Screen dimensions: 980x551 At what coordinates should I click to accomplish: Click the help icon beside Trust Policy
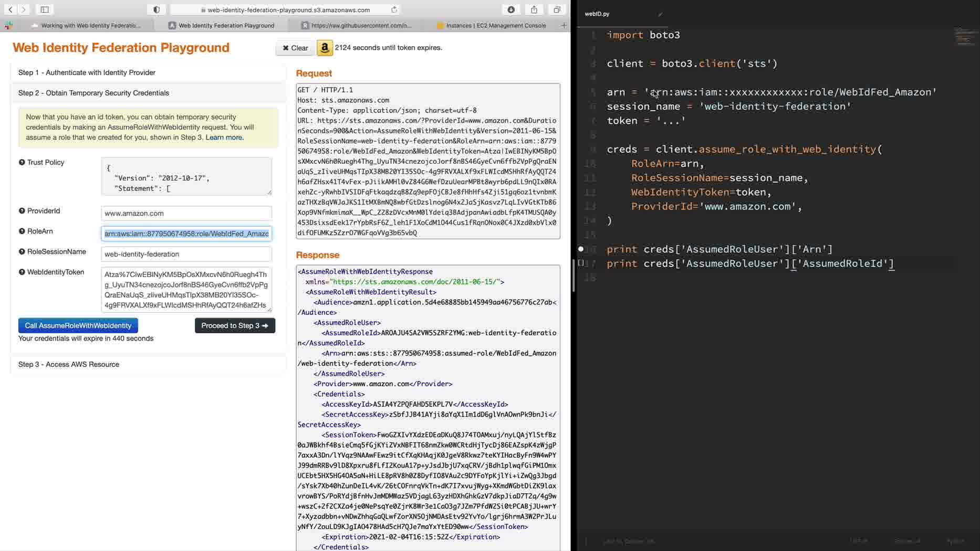click(22, 162)
